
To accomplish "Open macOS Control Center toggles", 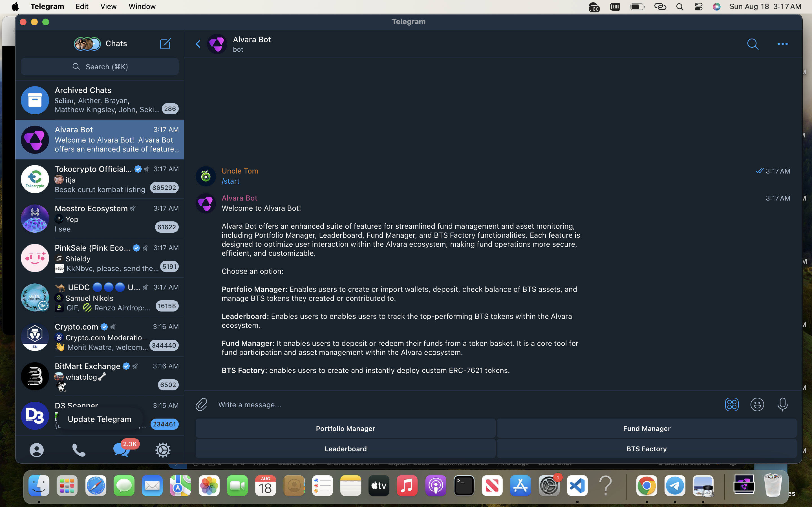I will 698,7.
